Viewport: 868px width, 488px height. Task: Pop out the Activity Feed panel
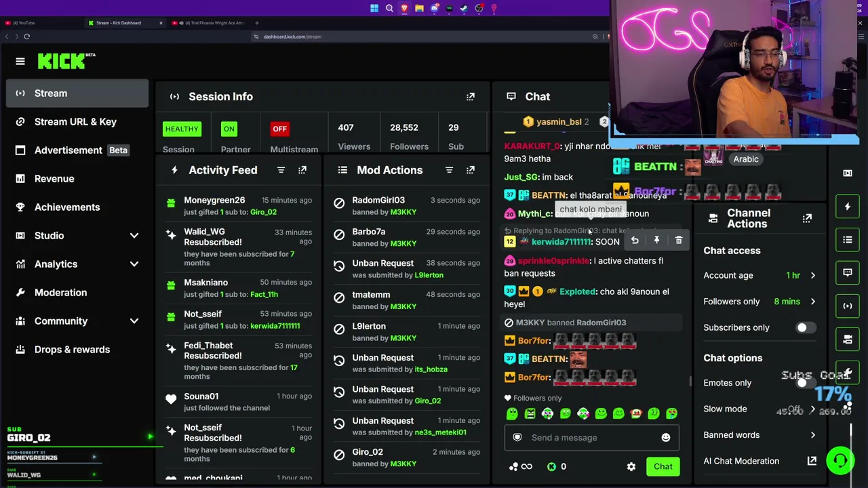tap(302, 170)
